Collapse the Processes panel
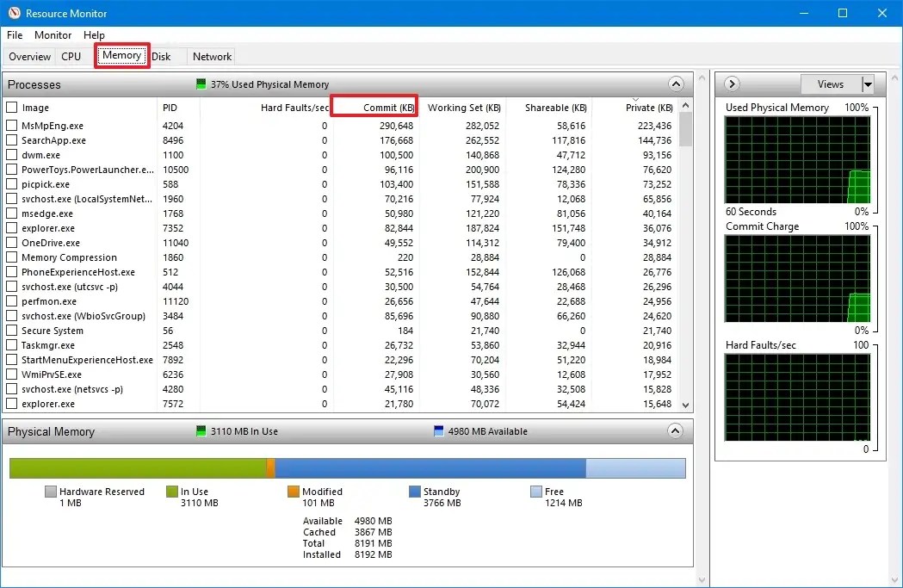 677,84
